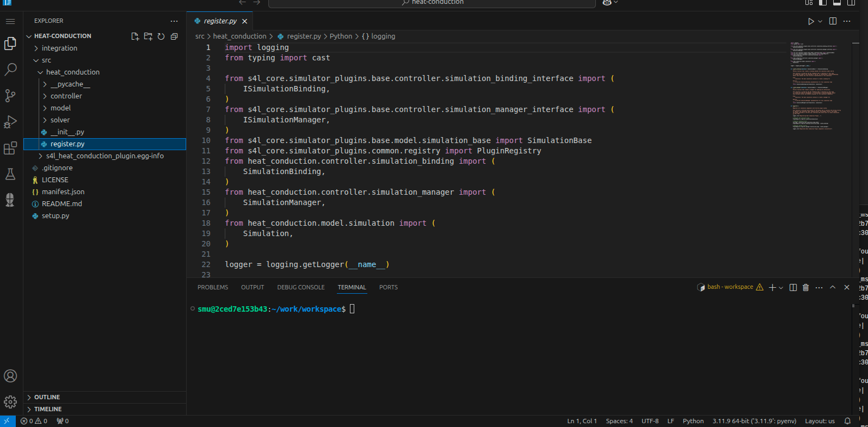Expand the solver folder
The width and height of the screenshot is (868, 427).
pyautogui.click(x=104, y=120)
